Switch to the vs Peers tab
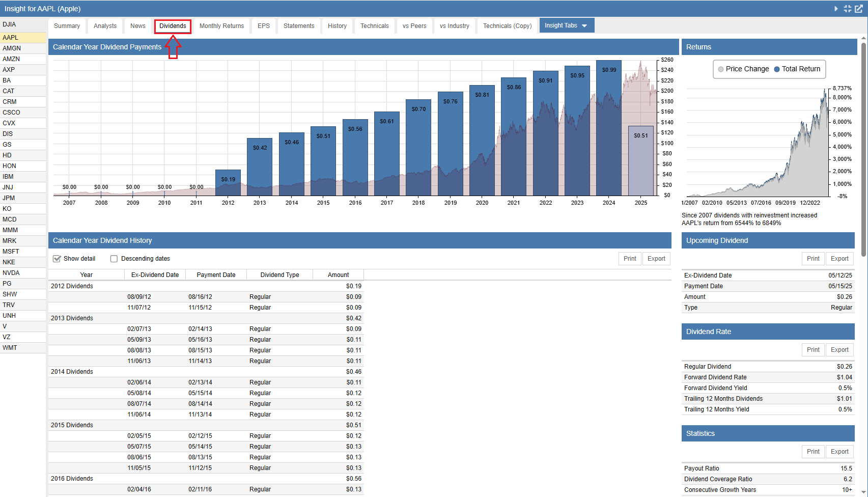Screen dimensions: 868x497 (414, 26)
